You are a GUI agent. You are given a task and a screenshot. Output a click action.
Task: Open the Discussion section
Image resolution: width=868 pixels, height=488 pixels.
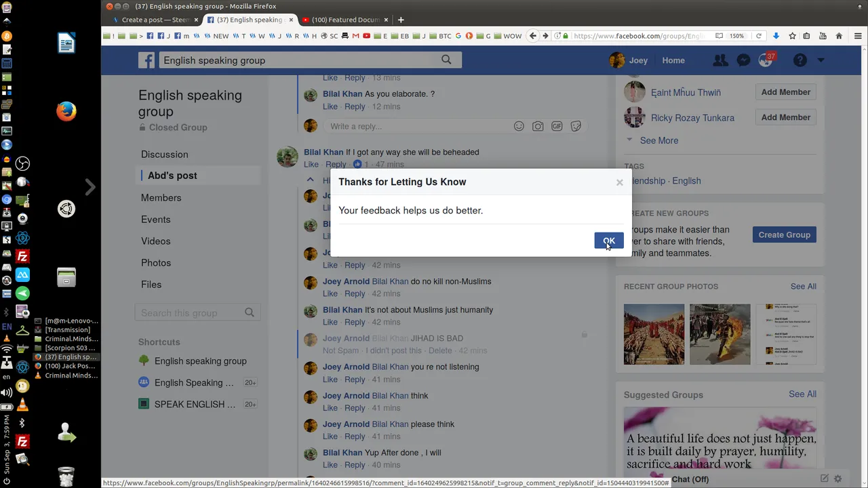click(165, 154)
